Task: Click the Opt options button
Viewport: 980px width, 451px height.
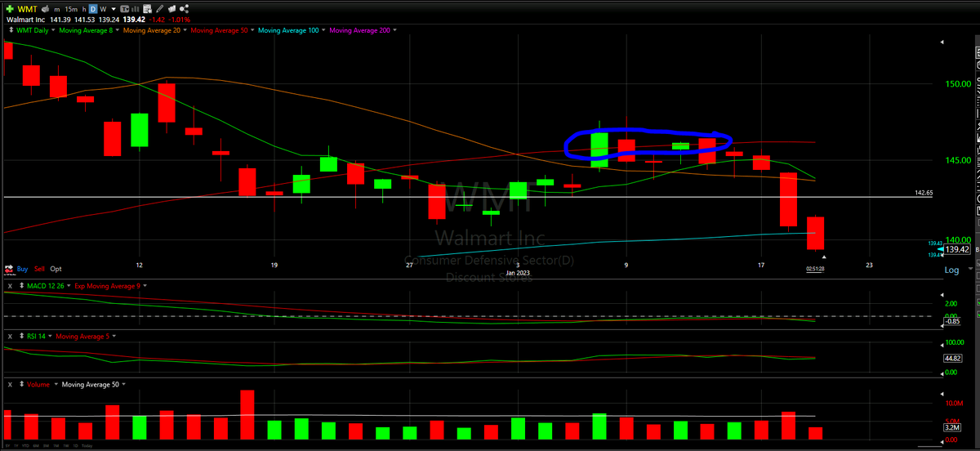Action: (56, 269)
